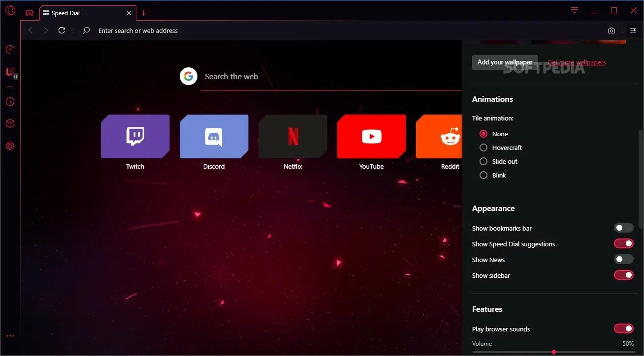The image size is (644, 356).
Task: Click the Netflix tile label text
Action: 293,166
